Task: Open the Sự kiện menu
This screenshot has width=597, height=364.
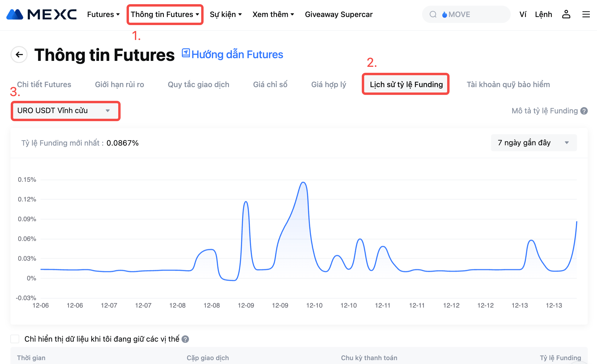Action: [226, 14]
